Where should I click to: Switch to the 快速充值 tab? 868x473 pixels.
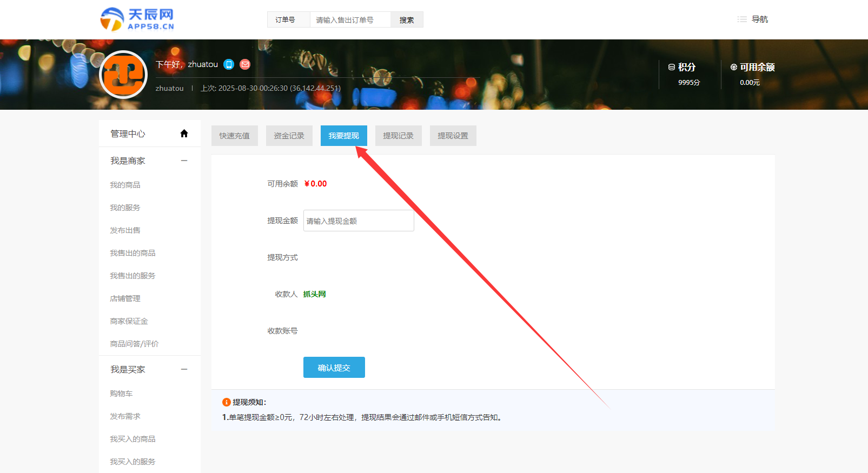(234, 136)
